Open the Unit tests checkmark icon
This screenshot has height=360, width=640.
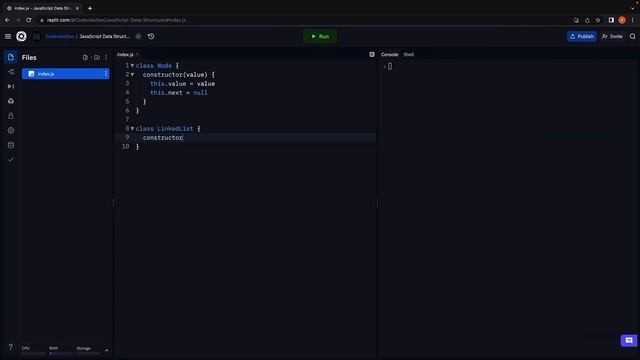[11, 160]
